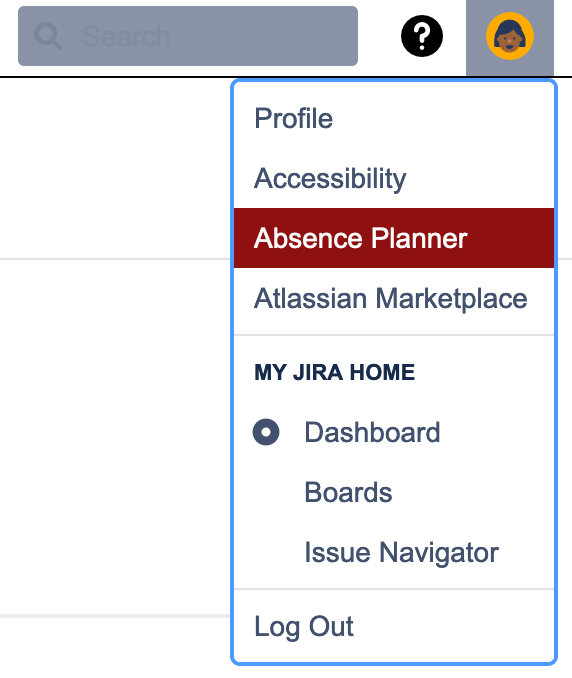Click the magnifying glass search icon

(48, 36)
